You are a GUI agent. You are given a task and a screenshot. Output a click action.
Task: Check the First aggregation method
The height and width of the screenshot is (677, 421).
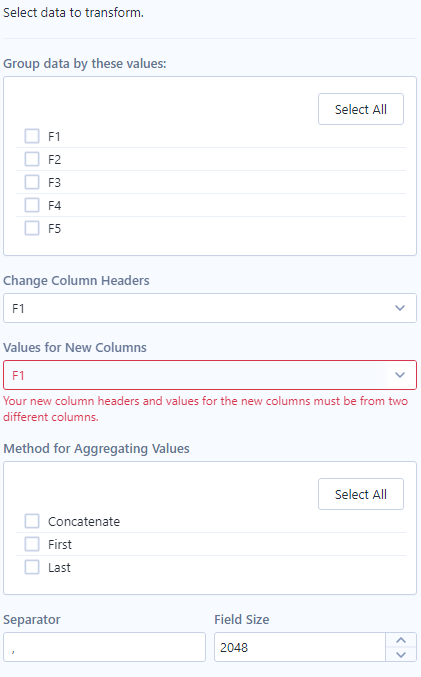tap(32, 544)
